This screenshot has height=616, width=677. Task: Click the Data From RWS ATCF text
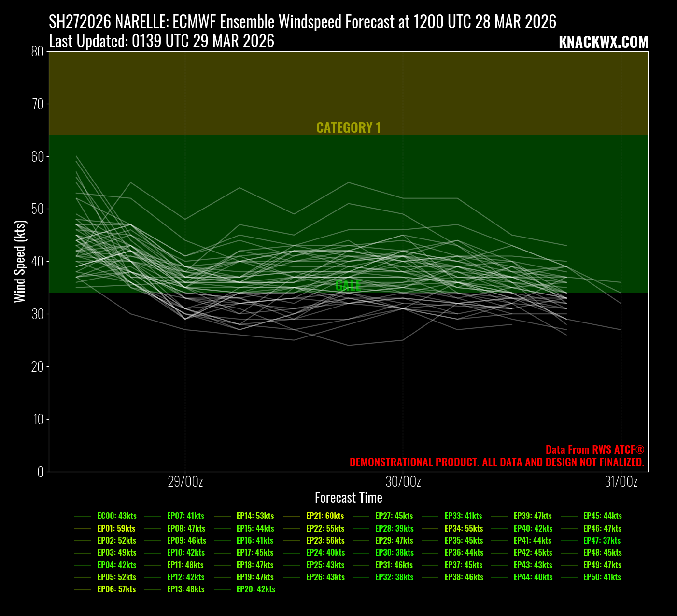(595, 450)
